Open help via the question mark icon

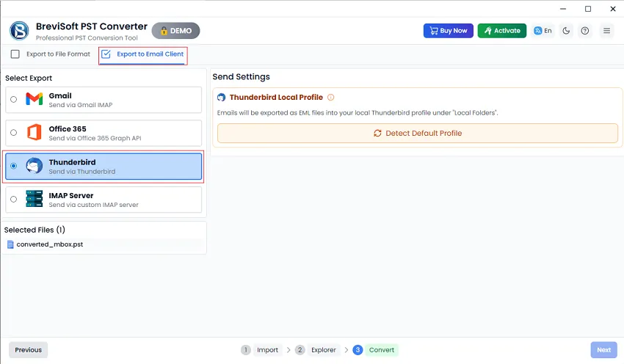point(584,31)
